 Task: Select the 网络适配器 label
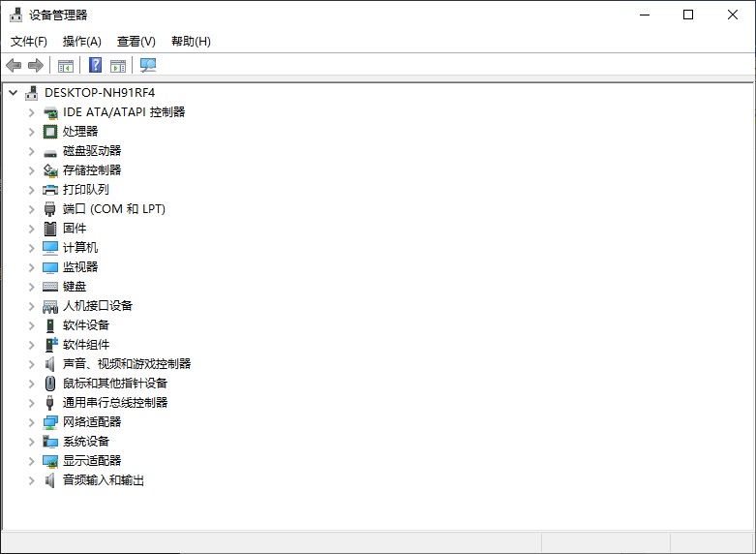pos(92,422)
